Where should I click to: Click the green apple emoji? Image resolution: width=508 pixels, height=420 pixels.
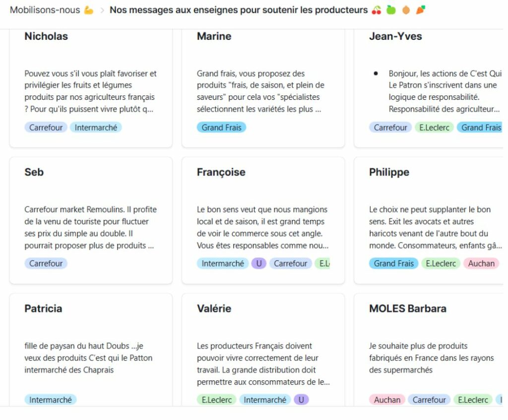pyautogui.click(x=391, y=10)
